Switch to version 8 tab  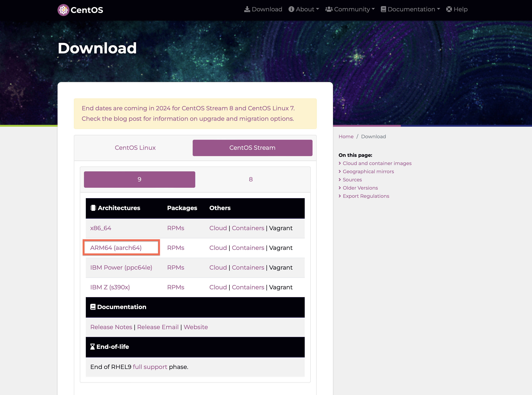251,179
